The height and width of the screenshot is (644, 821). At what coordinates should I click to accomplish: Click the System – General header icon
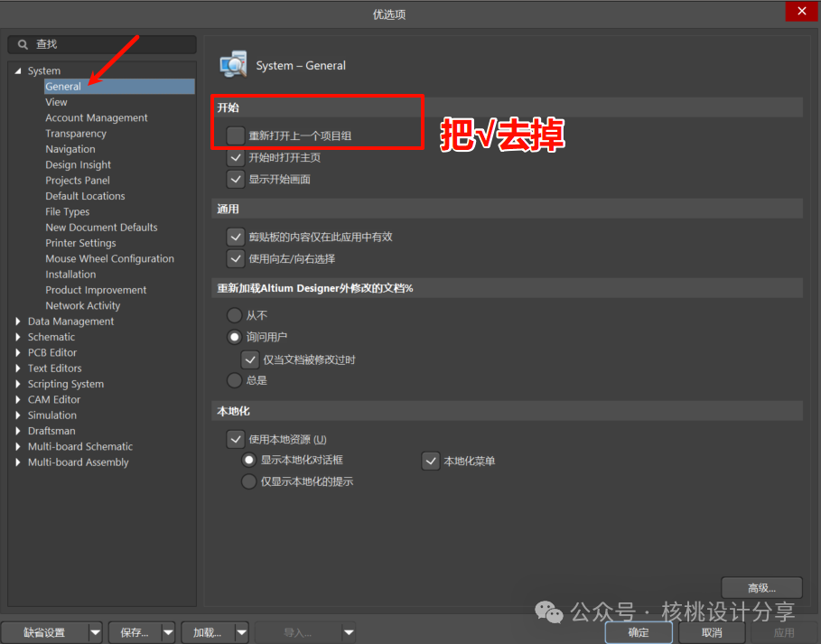pyautogui.click(x=233, y=64)
